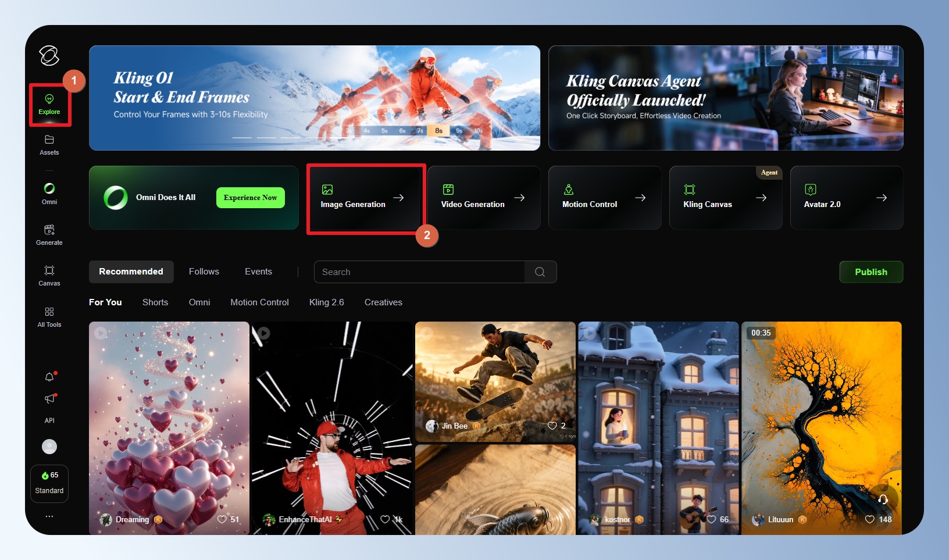Open notifications bell icon
Screen dimensions: 949x560
click(x=49, y=377)
